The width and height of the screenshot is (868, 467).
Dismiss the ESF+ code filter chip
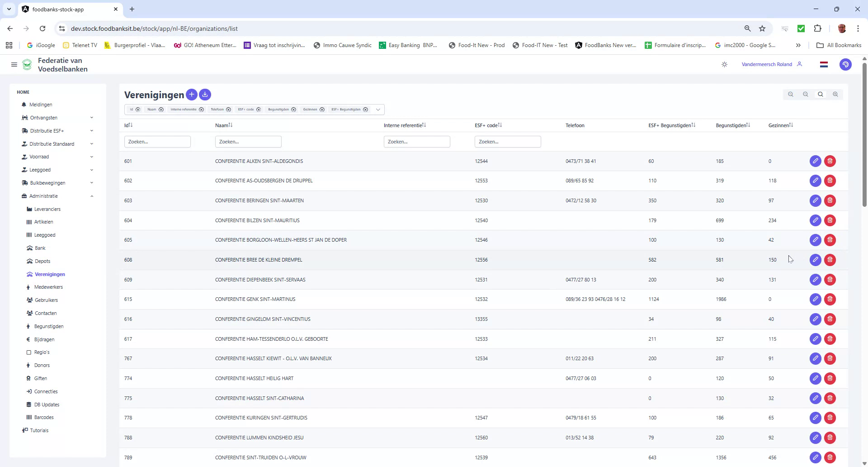coord(258,109)
